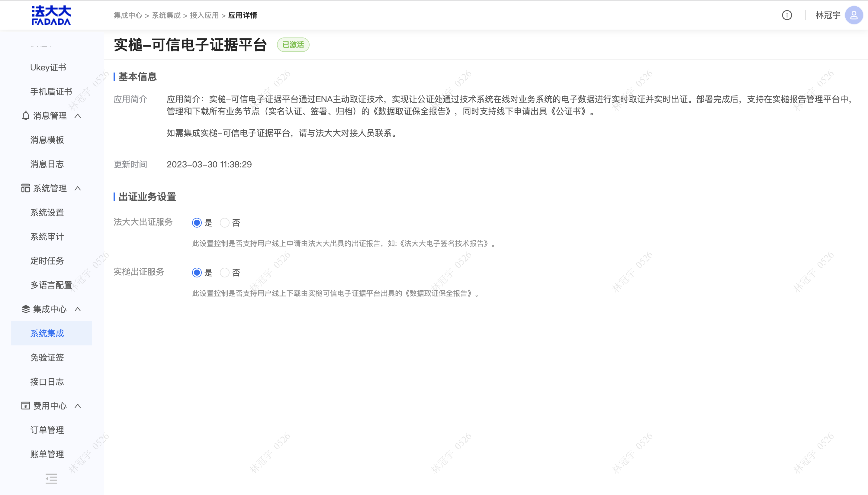Click the user name 林冠宇

coord(828,15)
